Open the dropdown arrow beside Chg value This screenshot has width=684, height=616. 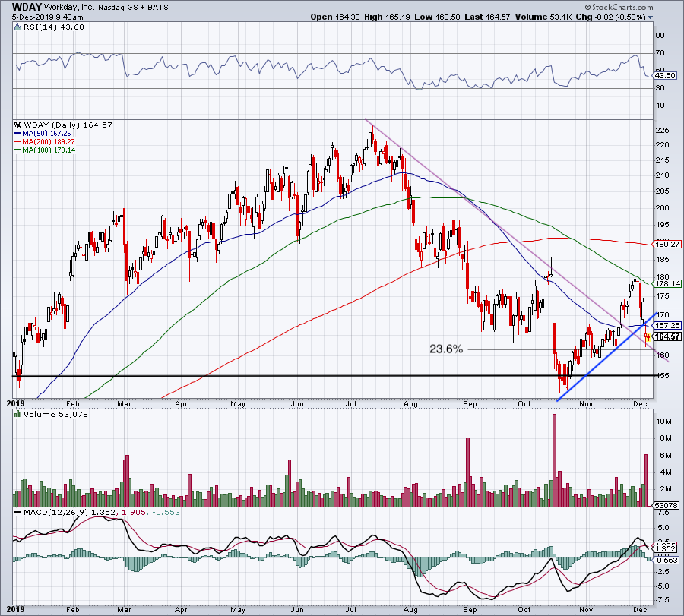(x=650, y=17)
